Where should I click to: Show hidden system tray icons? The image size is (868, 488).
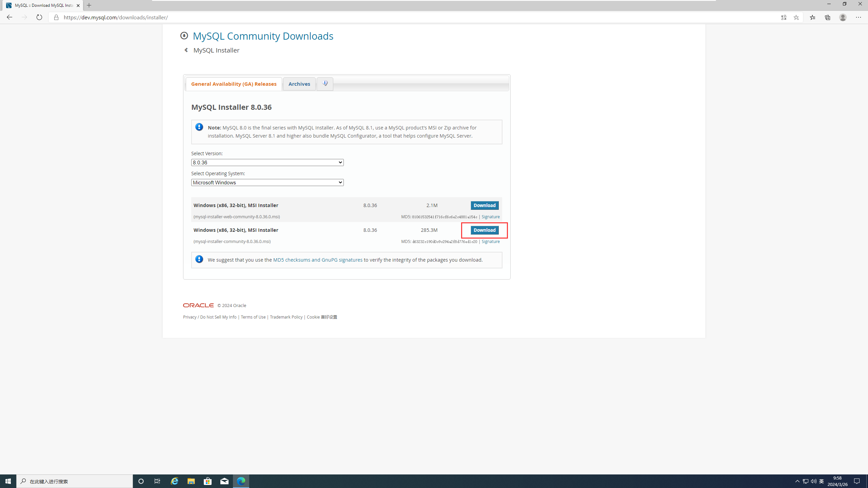[x=797, y=481]
